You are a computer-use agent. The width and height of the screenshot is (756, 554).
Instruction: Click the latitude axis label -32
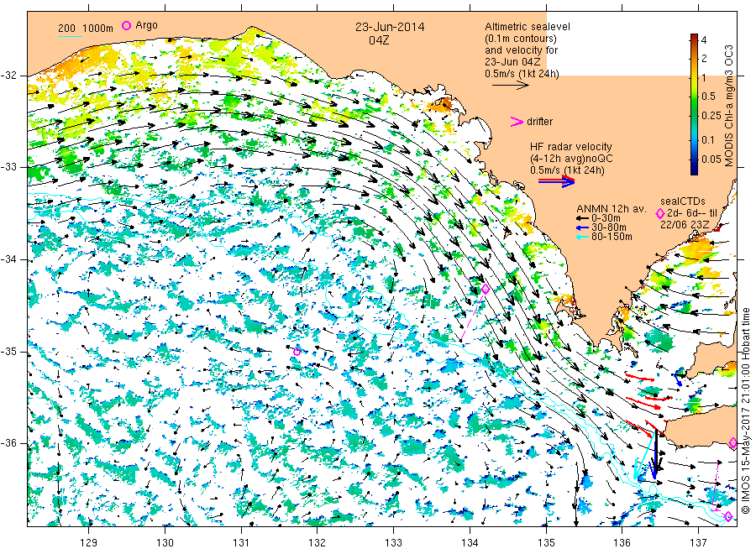(x=8, y=76)
